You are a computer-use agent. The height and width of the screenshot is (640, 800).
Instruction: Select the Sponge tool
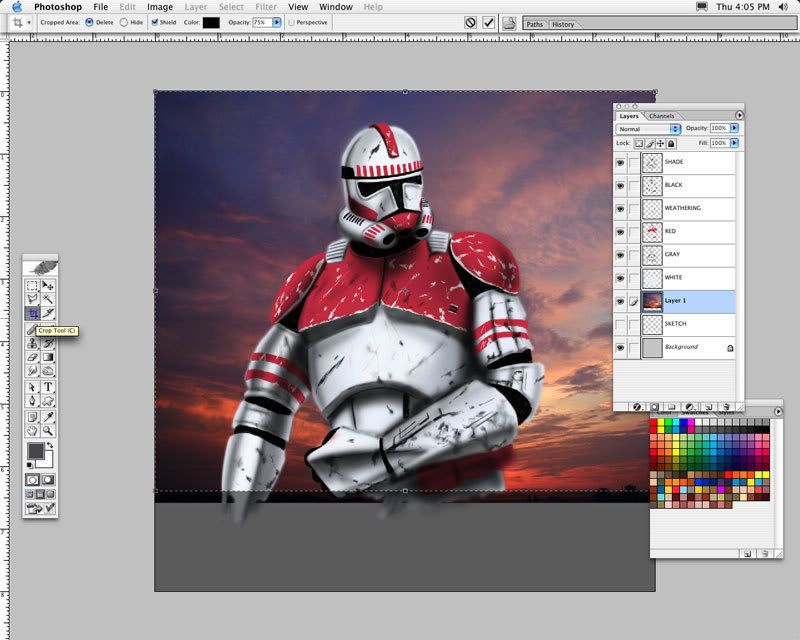48,371
